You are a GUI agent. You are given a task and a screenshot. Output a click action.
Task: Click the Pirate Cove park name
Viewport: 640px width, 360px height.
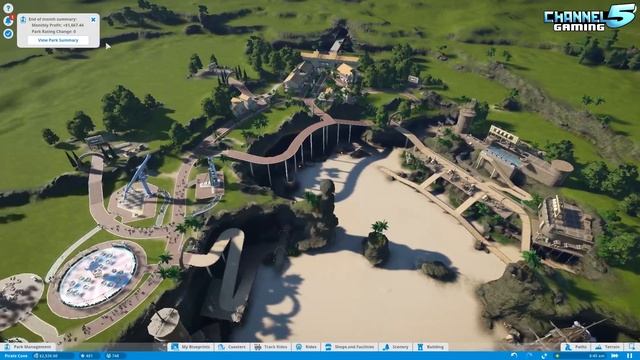(16, 356)
